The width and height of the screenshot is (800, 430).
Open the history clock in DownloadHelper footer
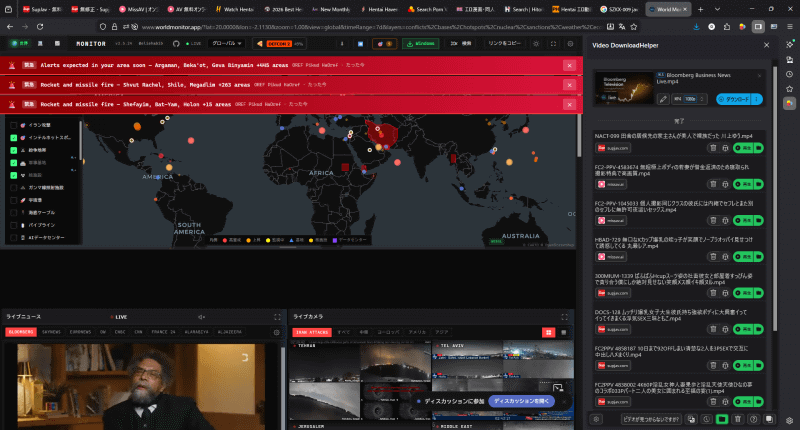707,419
